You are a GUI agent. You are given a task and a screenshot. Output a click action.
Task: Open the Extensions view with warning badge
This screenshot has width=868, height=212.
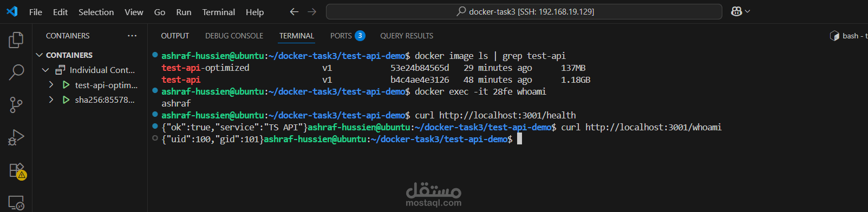17,171
